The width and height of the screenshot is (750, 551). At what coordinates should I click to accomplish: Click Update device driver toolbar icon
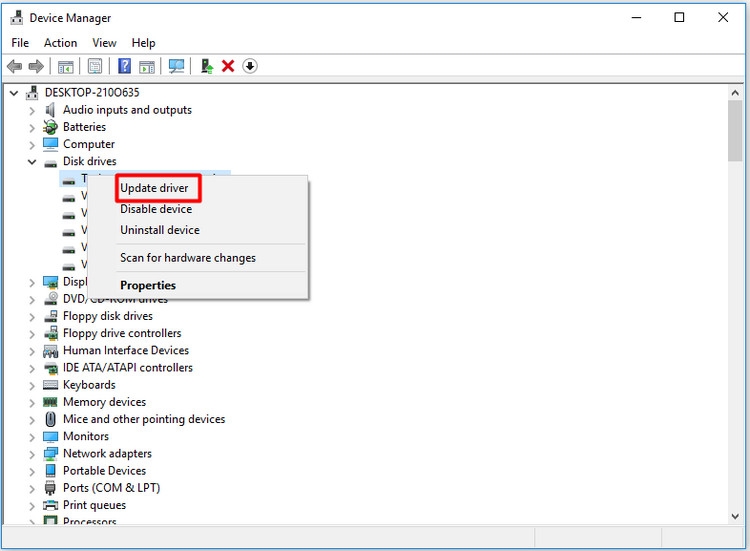pos(207,66)
